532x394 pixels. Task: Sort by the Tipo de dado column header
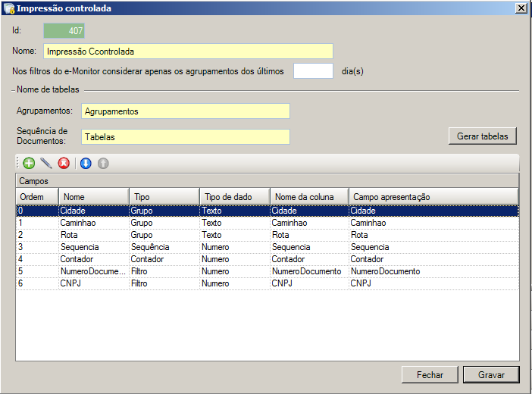pos(234,196)
